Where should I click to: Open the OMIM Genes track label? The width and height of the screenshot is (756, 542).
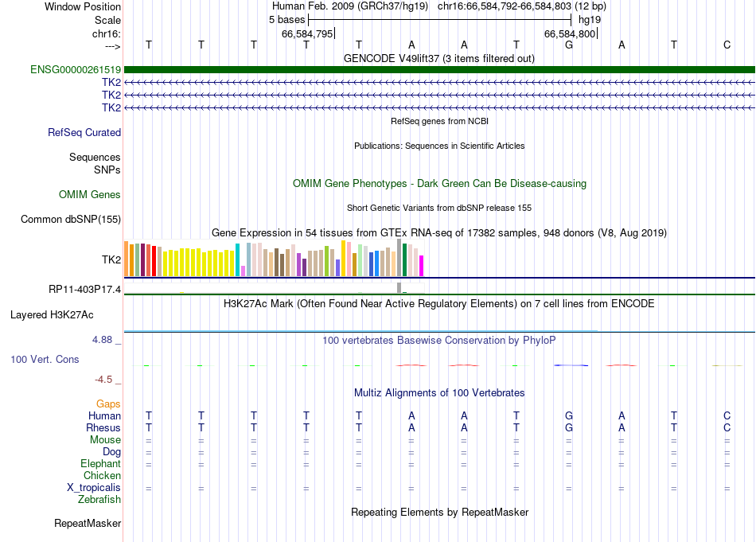click(90, 194)
